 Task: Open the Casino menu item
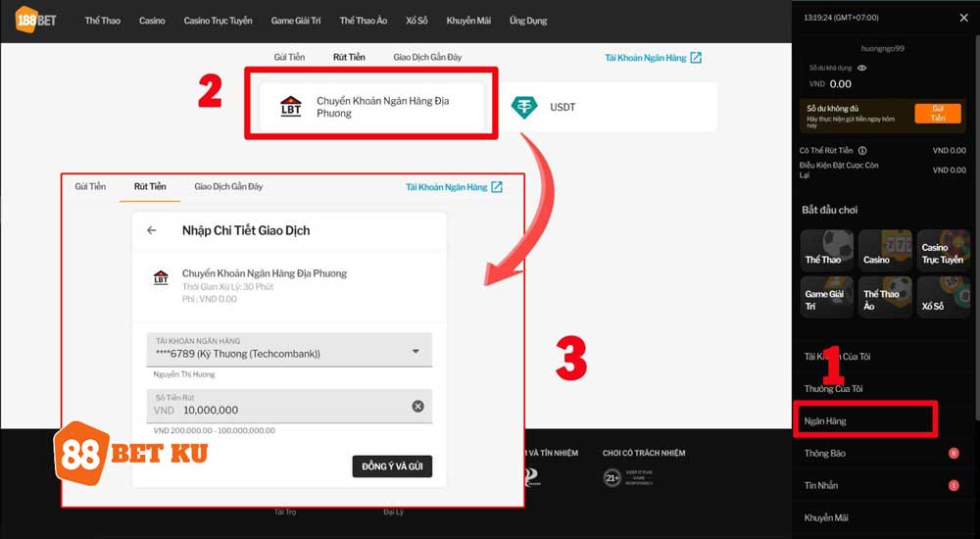point(152,21)
